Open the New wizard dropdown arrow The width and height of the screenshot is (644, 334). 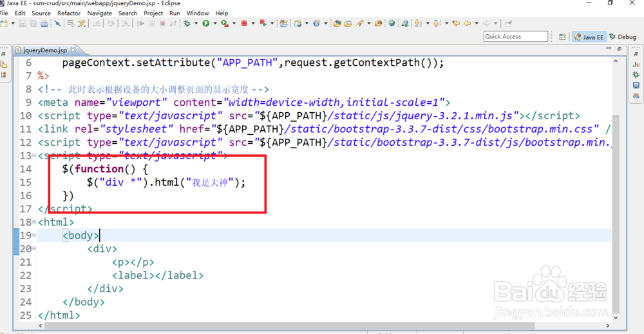[x=13, y=23]
